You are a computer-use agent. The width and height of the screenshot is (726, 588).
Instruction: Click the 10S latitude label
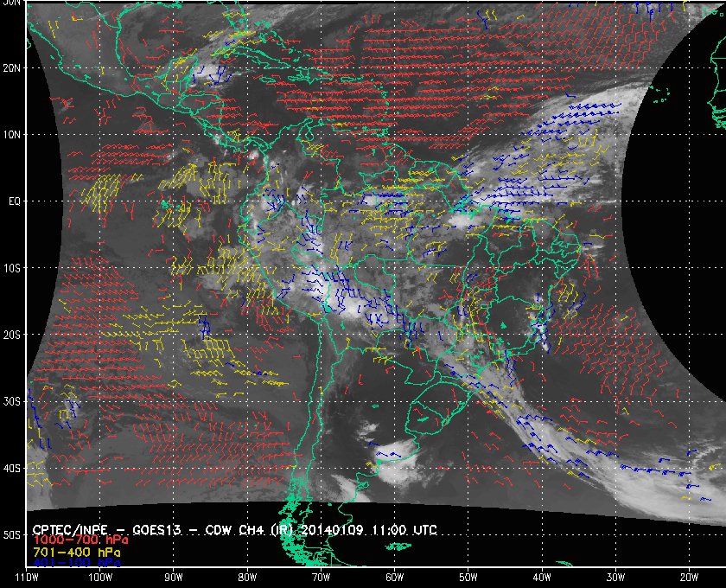11,268
